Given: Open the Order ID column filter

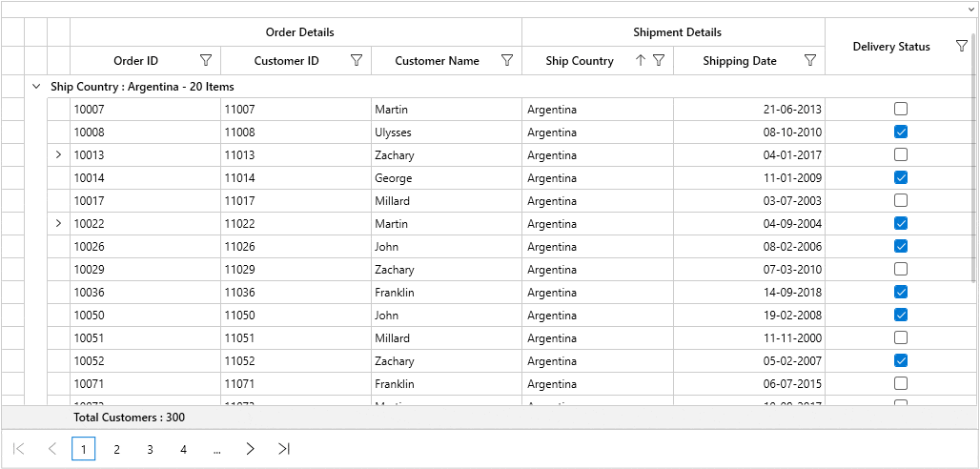Looking at the screenshot, I should pyautogui.click(x=206, y=60).
